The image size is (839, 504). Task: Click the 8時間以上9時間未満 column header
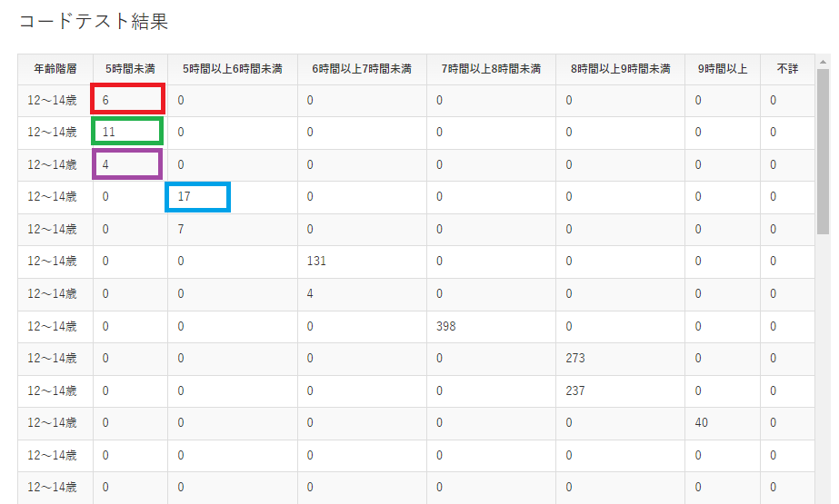[620, 69]
